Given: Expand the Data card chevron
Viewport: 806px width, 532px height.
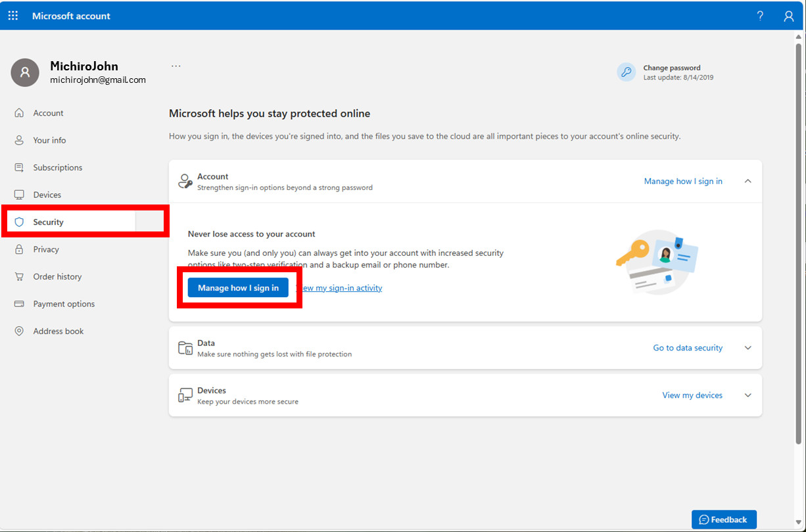Looking at the screenshot, I should pyautogui.click(x=747, y=348).
